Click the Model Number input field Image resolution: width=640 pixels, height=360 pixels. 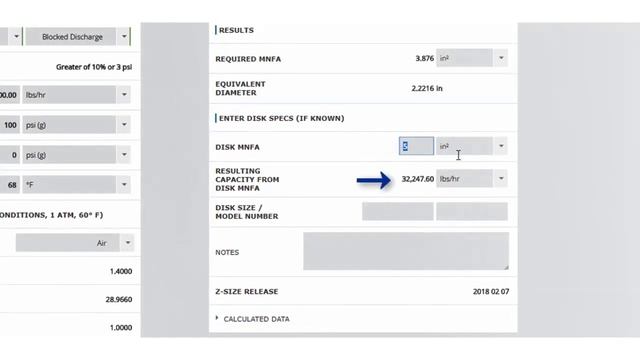(472, 211)
